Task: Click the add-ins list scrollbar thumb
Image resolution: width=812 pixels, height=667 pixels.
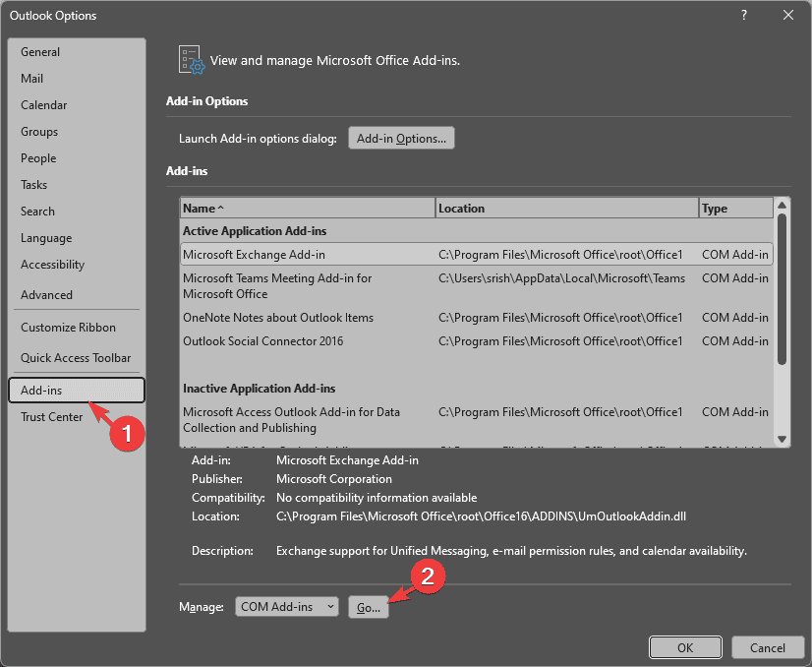Action: click(782, 289)
